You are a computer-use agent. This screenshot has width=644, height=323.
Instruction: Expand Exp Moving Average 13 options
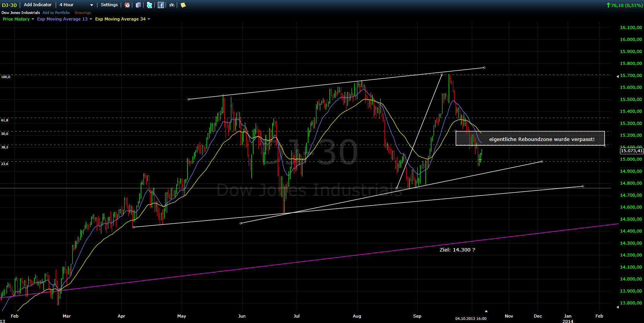pos(91,19)
